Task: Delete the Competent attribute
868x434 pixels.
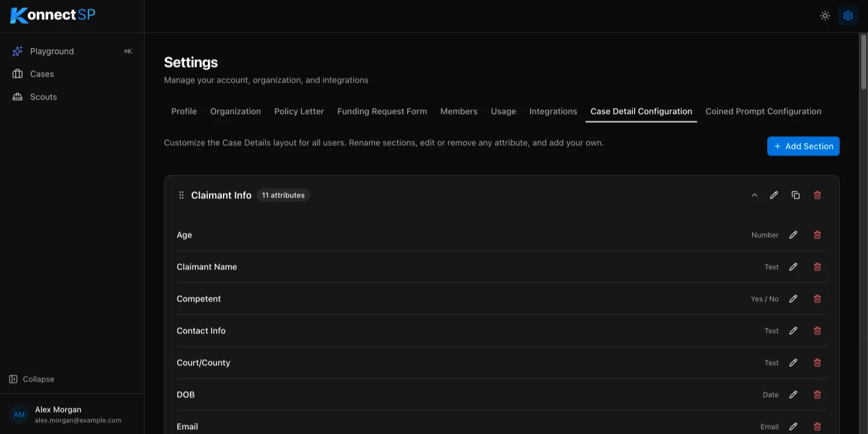Action: pyautogui.click(x=817, y=299)
